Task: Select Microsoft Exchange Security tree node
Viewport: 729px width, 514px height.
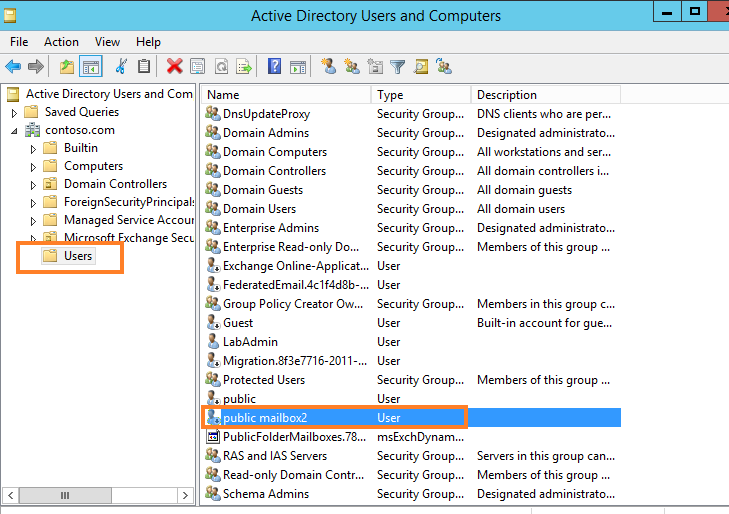Action: click(x=129, y=238)
